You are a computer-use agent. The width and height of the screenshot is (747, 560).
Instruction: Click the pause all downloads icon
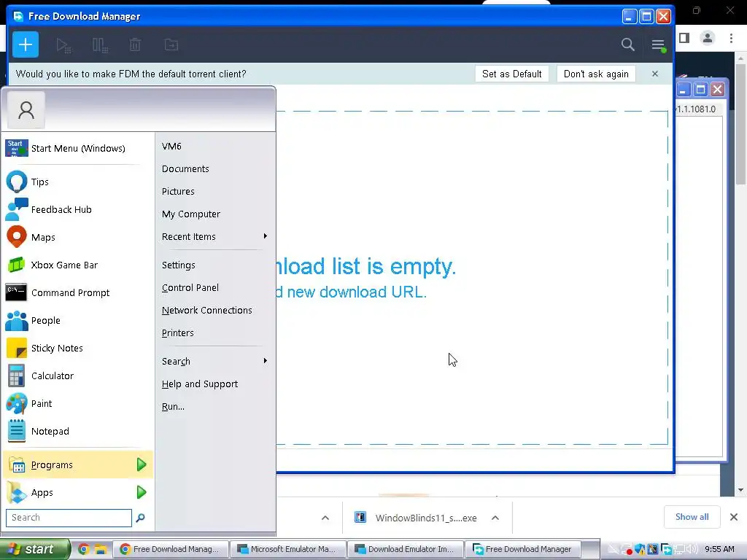(100, 45)
